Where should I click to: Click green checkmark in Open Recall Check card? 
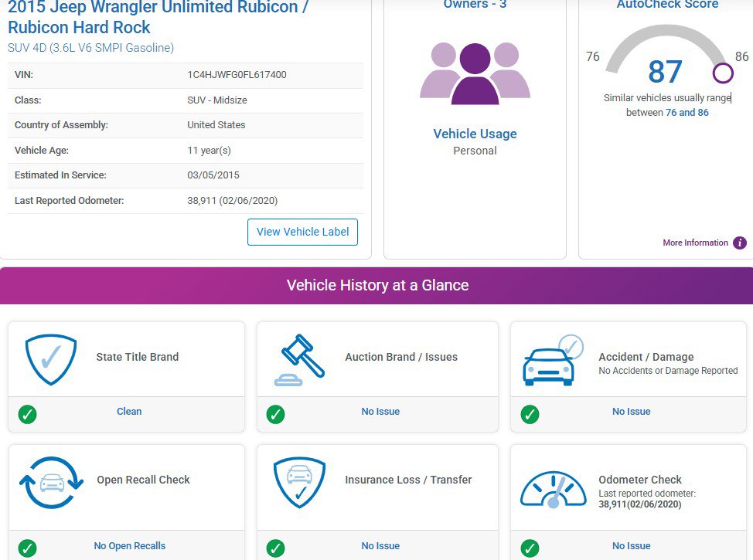pyautogui.click(x=27, y=548)
